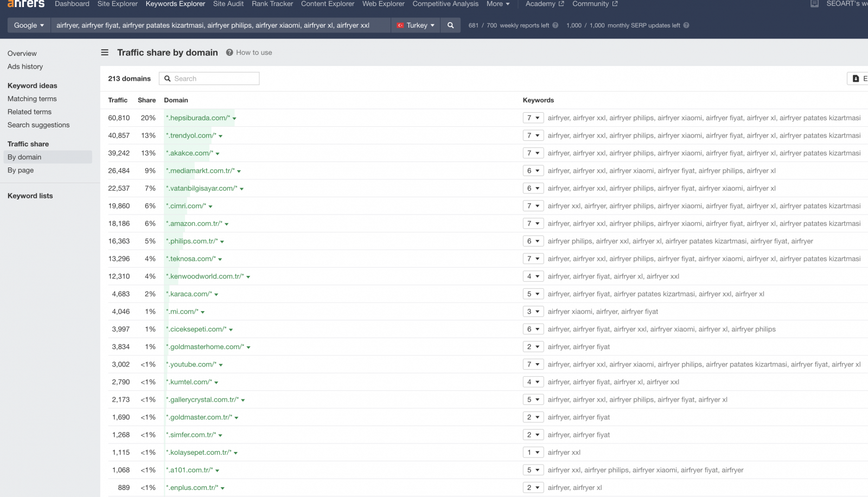Viewport: 868px width, 497px height.
Task: Expand the kumtel.com keywords count dropdown
Action: (x=533, y=382)
